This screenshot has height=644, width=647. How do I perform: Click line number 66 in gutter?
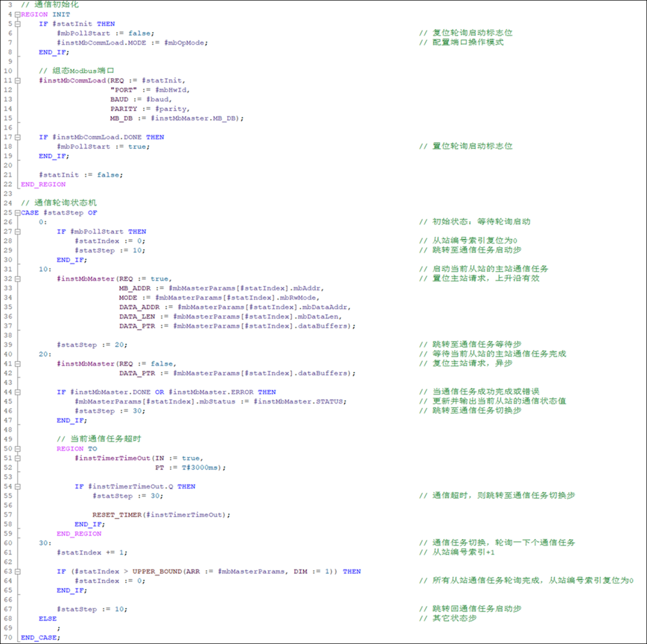click(x=8, y=600)
